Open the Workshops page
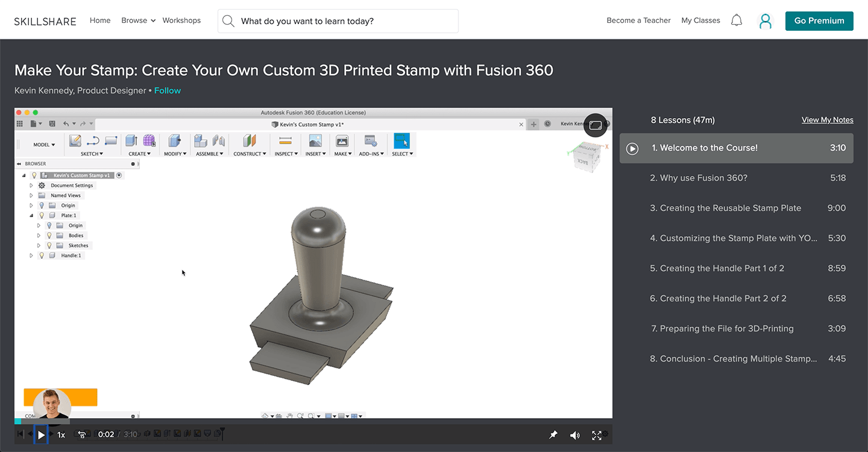This screenshot has height=452, width=868. click(181, 20)
